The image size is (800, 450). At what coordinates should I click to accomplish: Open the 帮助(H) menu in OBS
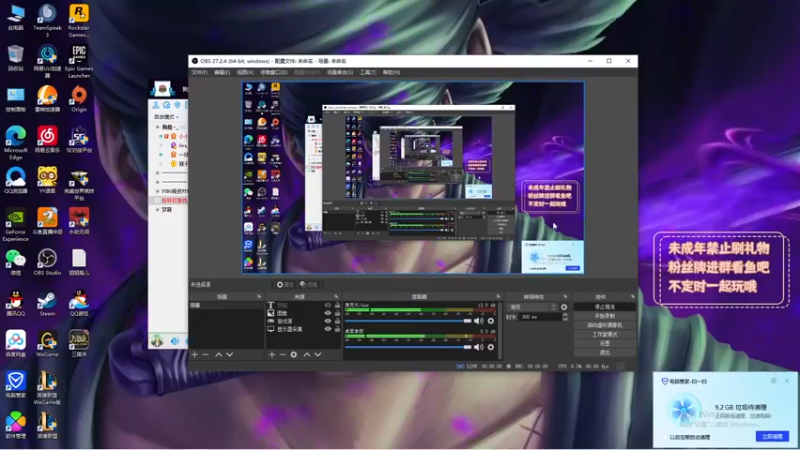[391, 72]
